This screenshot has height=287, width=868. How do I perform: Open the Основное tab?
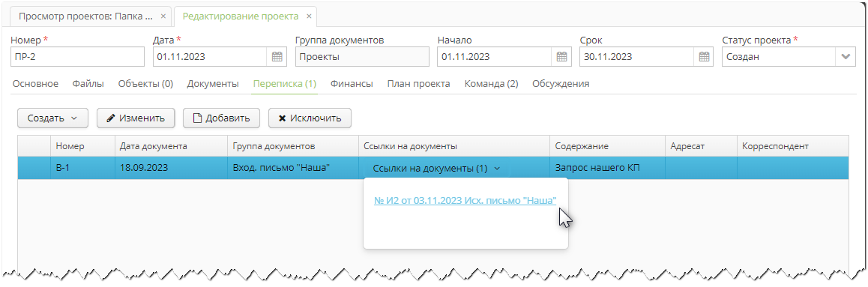pyautogui.click(x=35, y=84)
